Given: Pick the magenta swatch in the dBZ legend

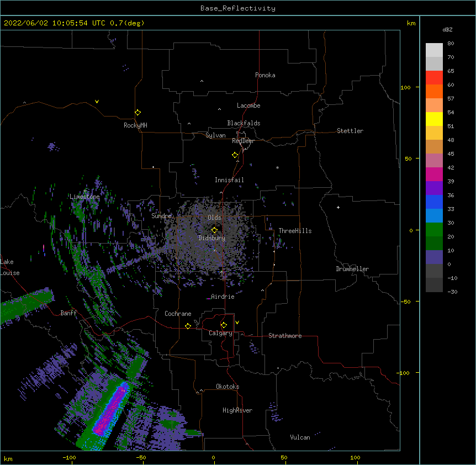Looking at the screenshot, I should coord(434,174).
